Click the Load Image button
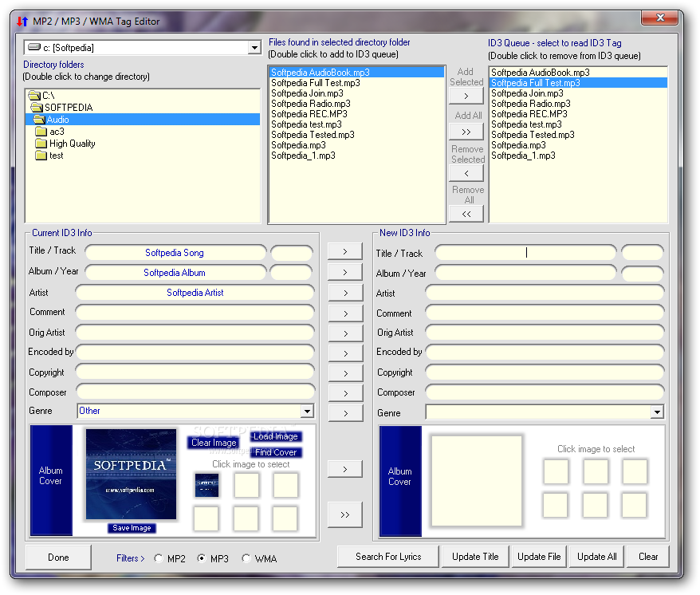 pyautogui.click(x=275, y=436)
